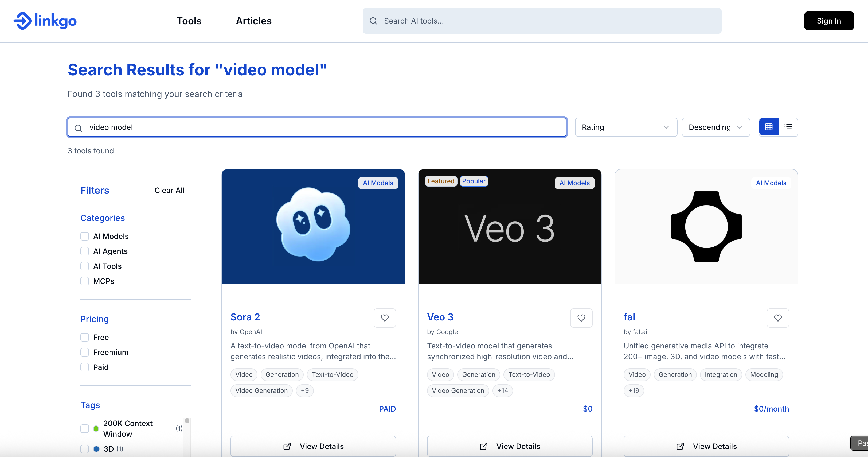
Task: Click the Generation tag on Veo 3
Action: click(479, 374)
